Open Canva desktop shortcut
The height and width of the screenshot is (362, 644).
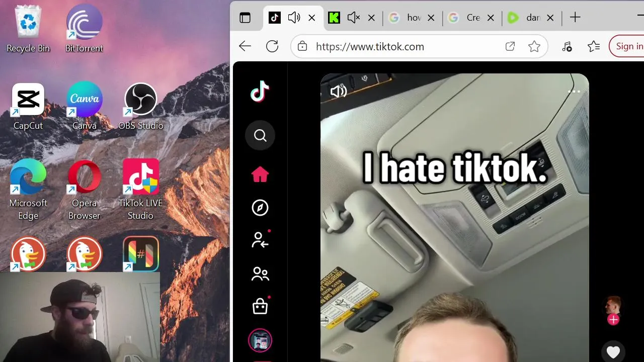(84, 107)
